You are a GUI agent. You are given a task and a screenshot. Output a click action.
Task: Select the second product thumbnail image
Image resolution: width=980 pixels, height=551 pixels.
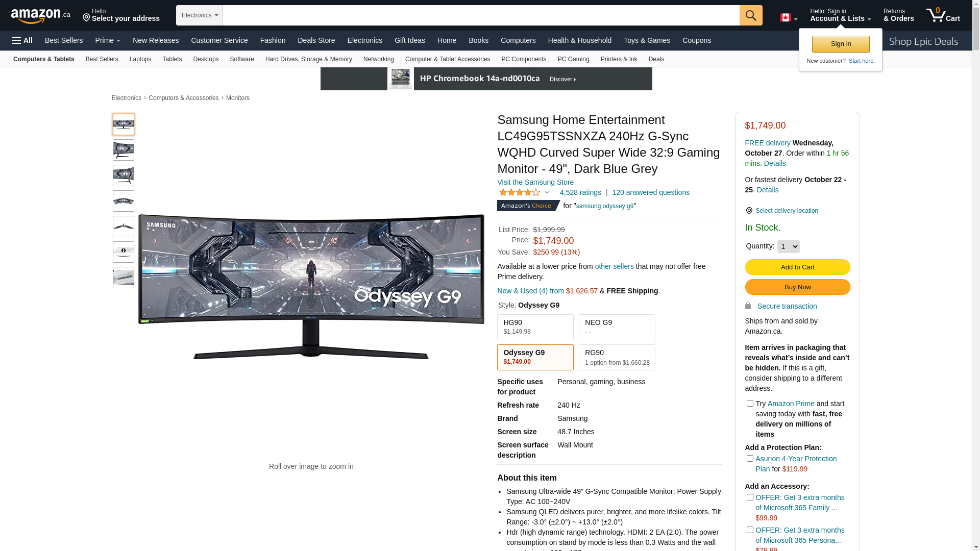click(x=124, y=150)
